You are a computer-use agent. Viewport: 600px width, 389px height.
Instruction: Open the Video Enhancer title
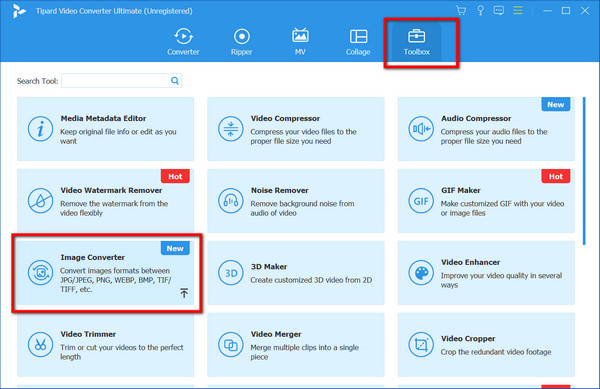[470, 262]
